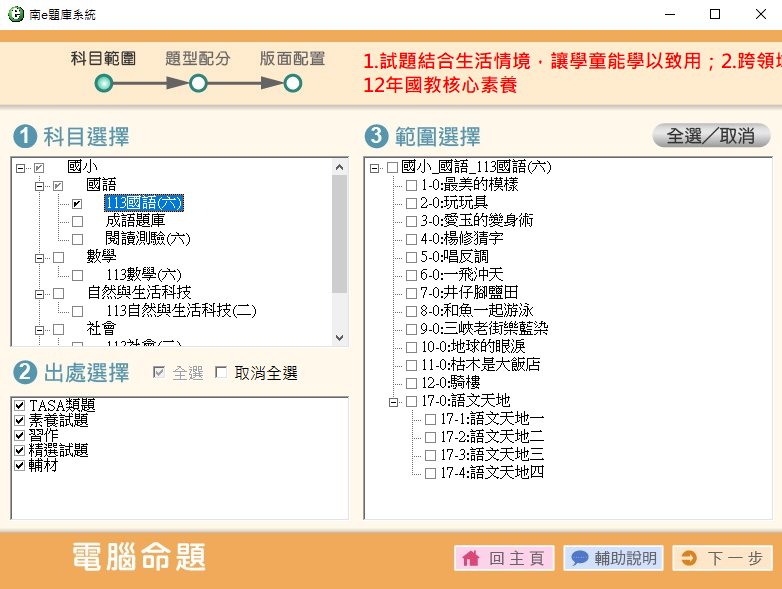The image size is (782, 589).
Task: Click the app logo in title bar
Action: click(x=13, y=14)
